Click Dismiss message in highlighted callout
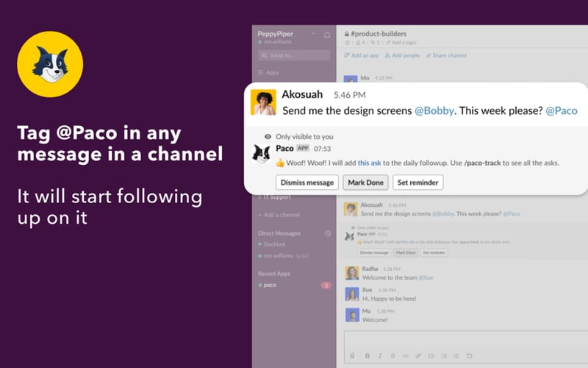588x368 pixels. point(307,183)
